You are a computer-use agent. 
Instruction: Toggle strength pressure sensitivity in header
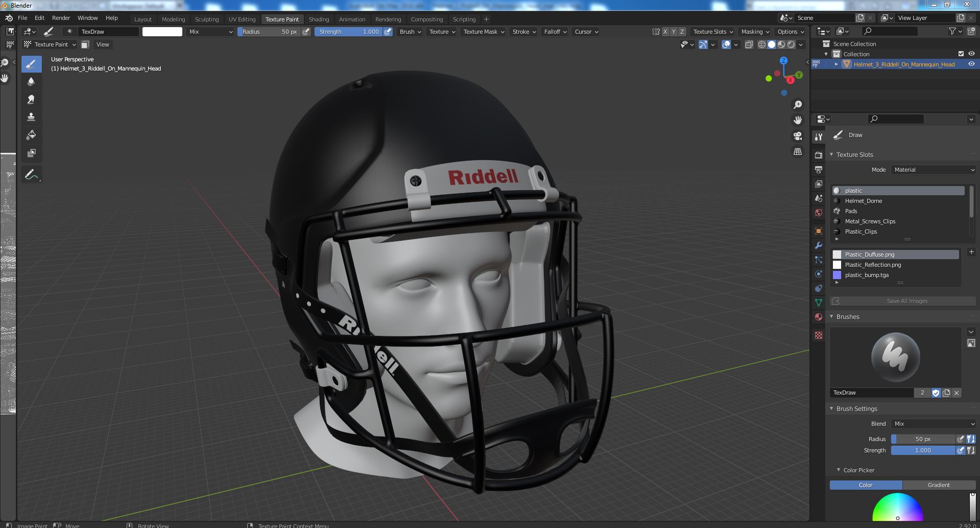click(388, 32)
